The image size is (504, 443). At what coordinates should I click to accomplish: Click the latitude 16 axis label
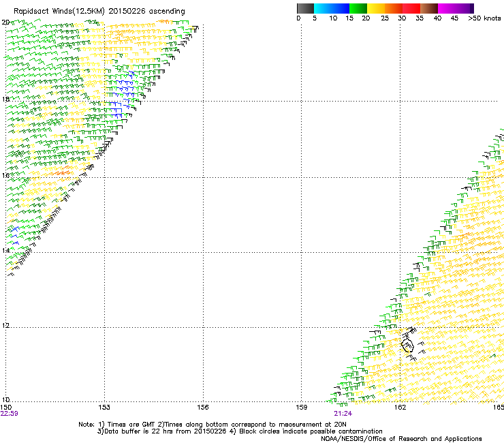click(x=5, y=175)
